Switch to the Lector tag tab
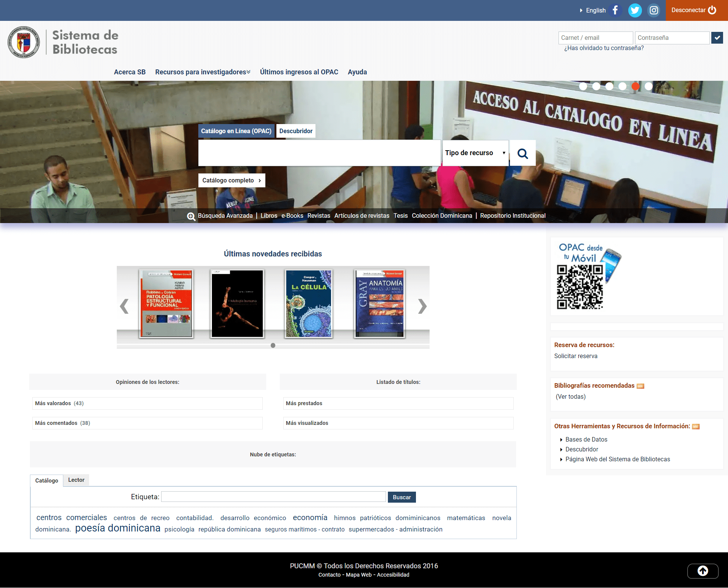728x588 pixels. pyautogui.click(x=76, y=480)
